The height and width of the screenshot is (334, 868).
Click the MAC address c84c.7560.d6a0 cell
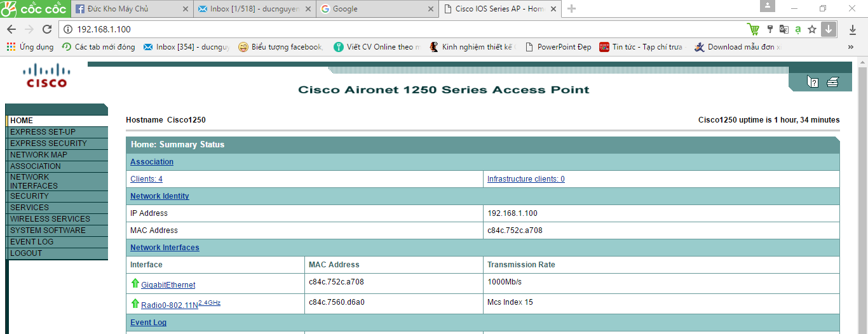click(394, 302)
